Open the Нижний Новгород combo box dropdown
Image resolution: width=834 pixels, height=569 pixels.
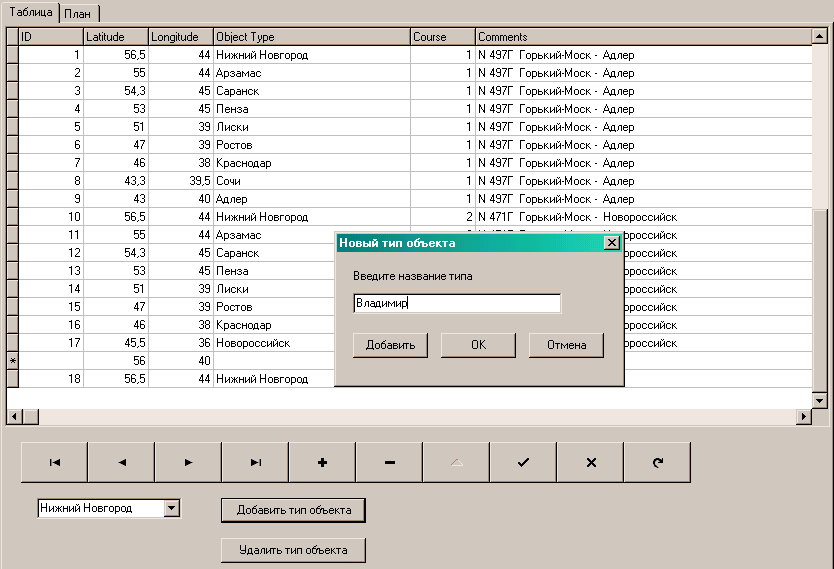coord(172,509)
